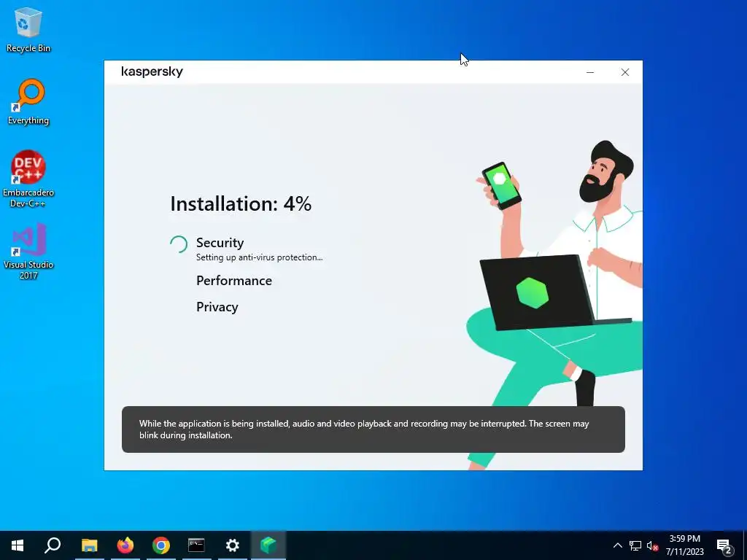747x560 pixels.
Task: Click 'Setting up anti-virus protection...' text
Action: [x=259, y=257]
